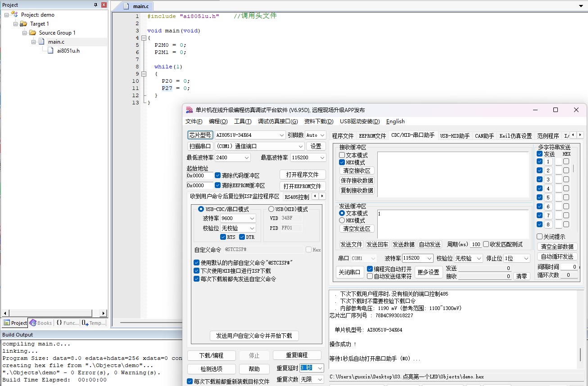Open the 调试仿真接口(G) menu
588x386 pixels.
(278, 121)
